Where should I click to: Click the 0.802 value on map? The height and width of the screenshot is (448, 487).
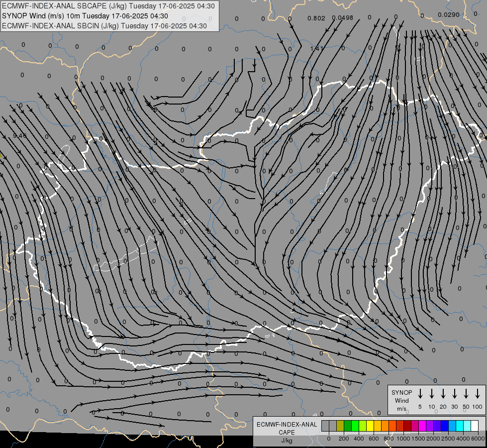coord(316,18)
